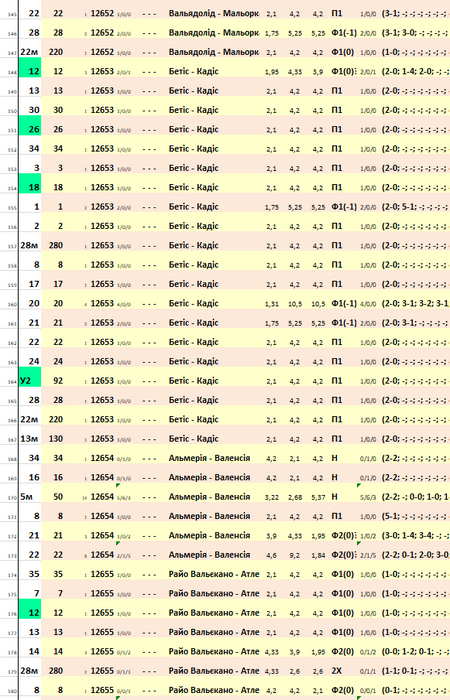Select the score cell '(3-0; 1-4; 3-4' in row 172
The width and height of the screenshot is (450, 700).
415,536
